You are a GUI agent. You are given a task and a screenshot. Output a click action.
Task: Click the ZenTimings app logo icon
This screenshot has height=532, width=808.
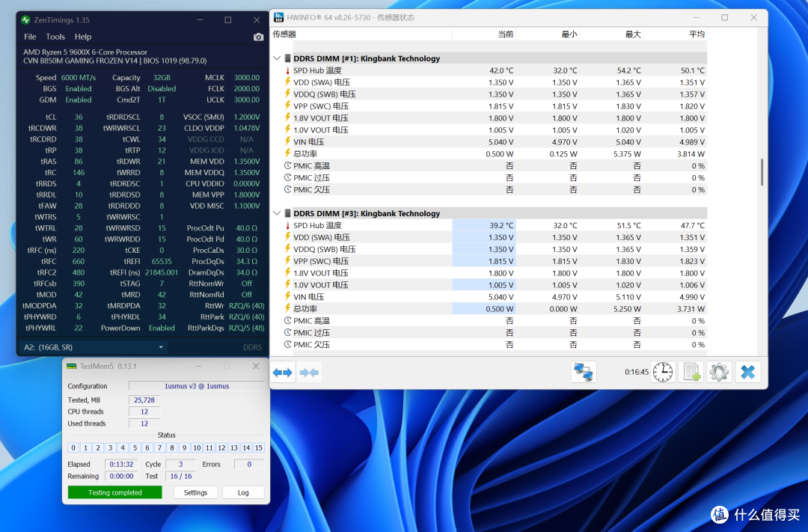pos(25,20)
